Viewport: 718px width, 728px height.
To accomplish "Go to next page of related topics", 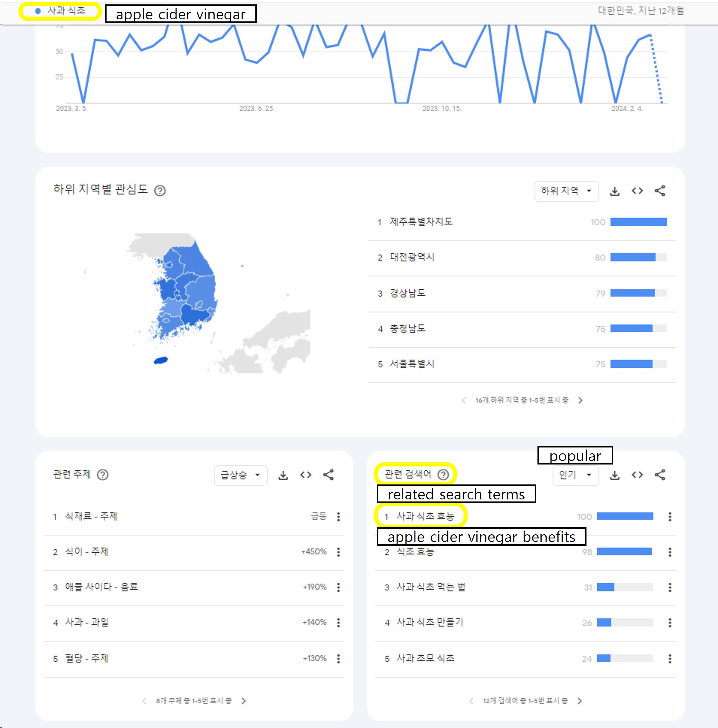I will [x=243, y=701].
